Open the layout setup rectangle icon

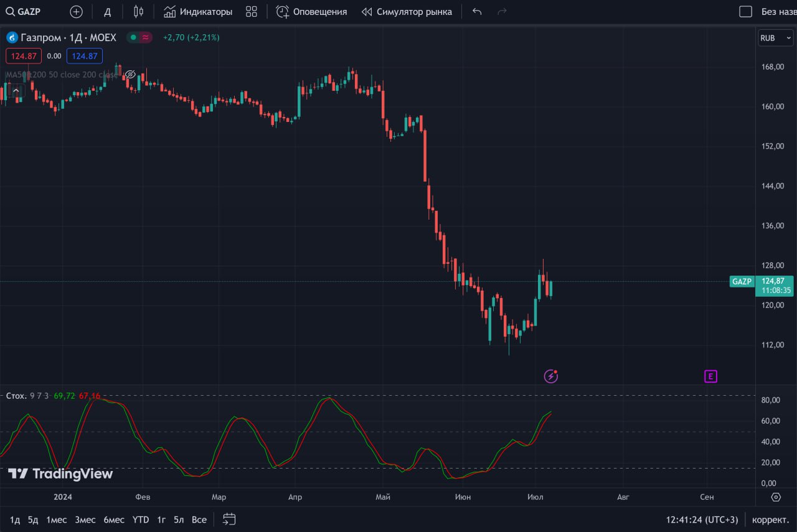click(745, 11)
